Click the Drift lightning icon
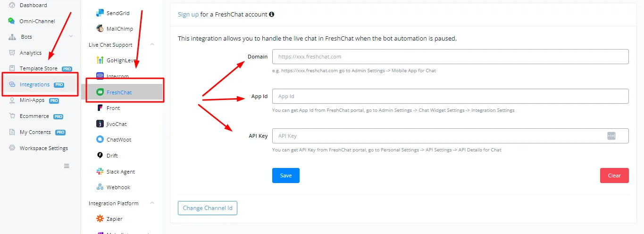Viewport: 644px width, 234px height. [x=100, y=155]
